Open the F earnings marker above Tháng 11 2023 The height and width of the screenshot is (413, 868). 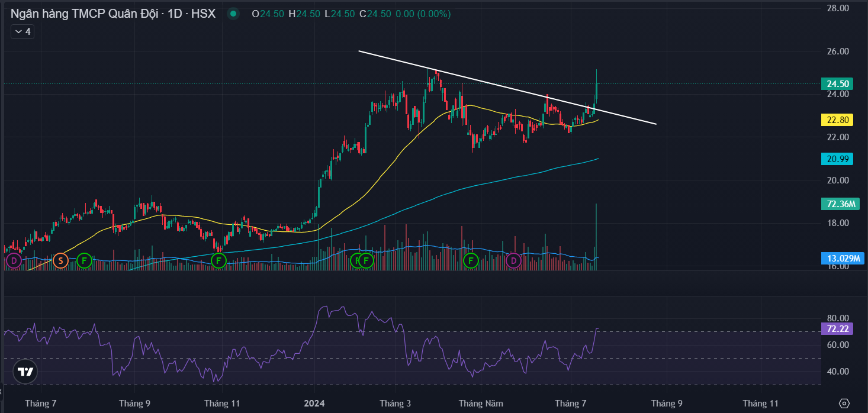click(x=218, y=260)
